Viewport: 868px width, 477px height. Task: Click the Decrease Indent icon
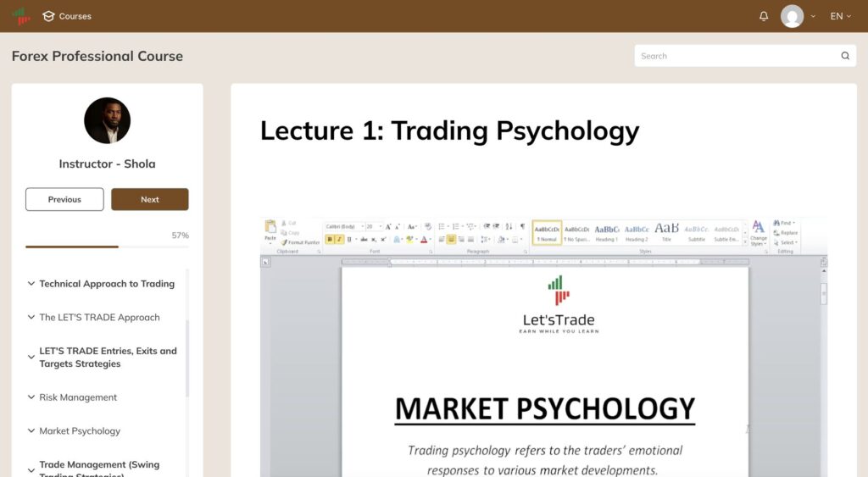[487, 227]
